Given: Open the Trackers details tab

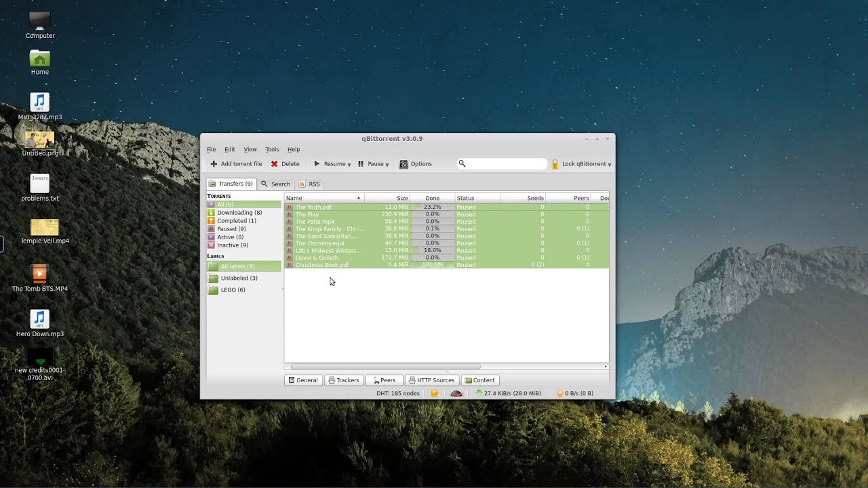Looking at the screenshot, I should tap(344, 380).
